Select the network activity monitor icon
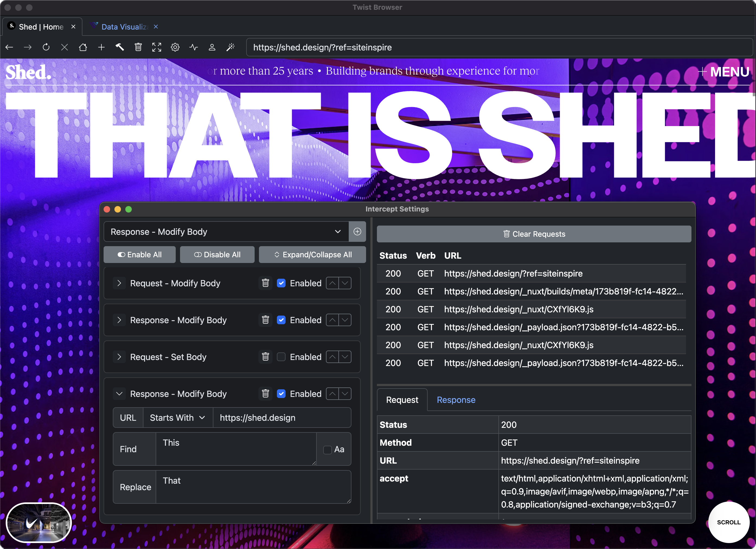The width and height of the screenshot is (756, 549). [x=193, y=47]
